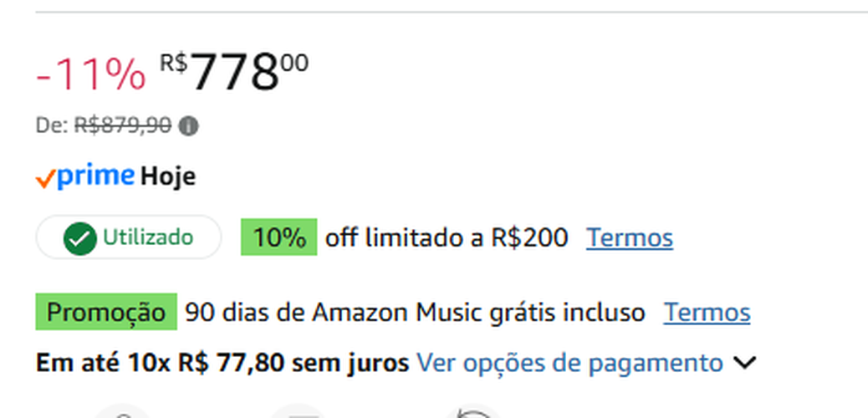The height and width of the screenshot is (418, 868).
Task: Click the middle circular icon in the bottom row
Action: (299, 413)
